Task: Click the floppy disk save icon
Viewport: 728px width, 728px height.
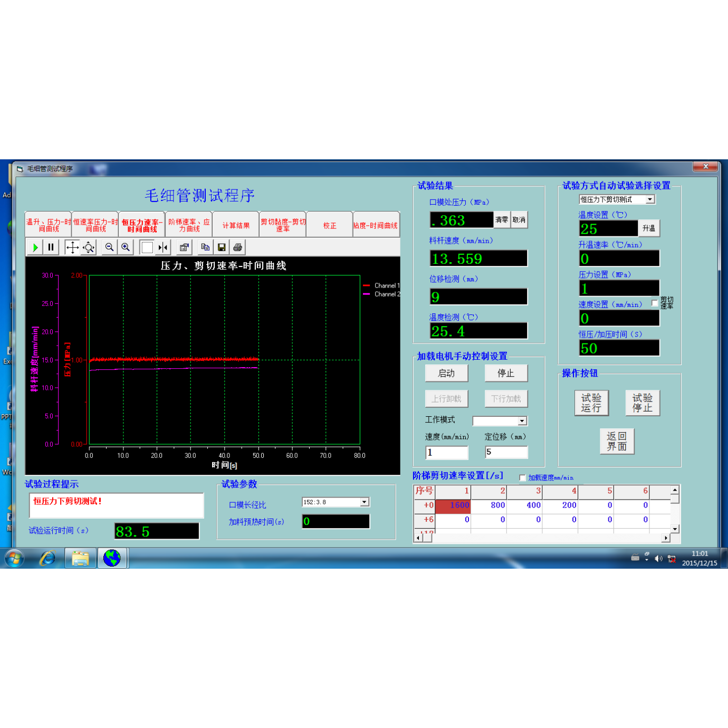Action: pyautogui.click(x=222, y=247)
